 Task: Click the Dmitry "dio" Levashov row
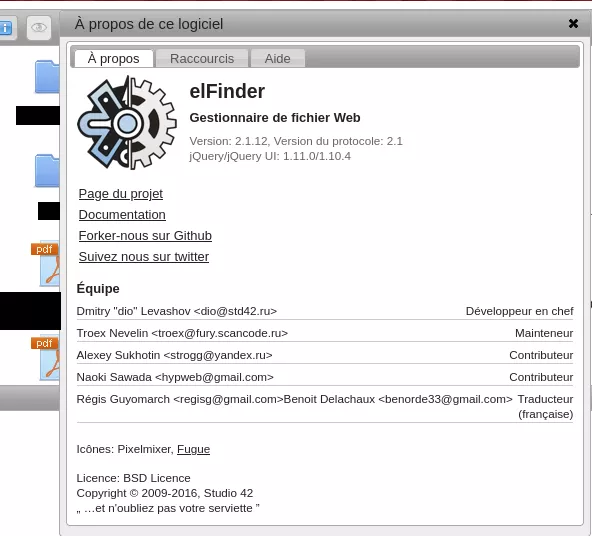(x=325, y=311)
